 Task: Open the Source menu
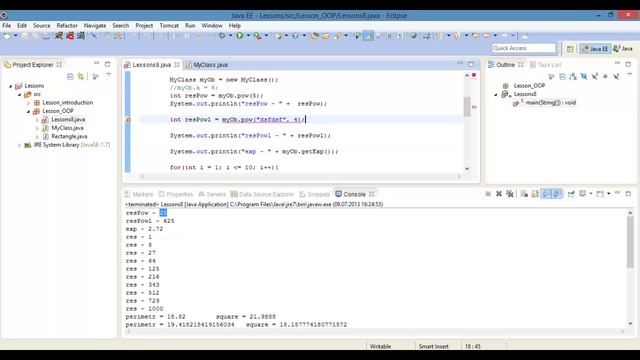click(42, 25)
